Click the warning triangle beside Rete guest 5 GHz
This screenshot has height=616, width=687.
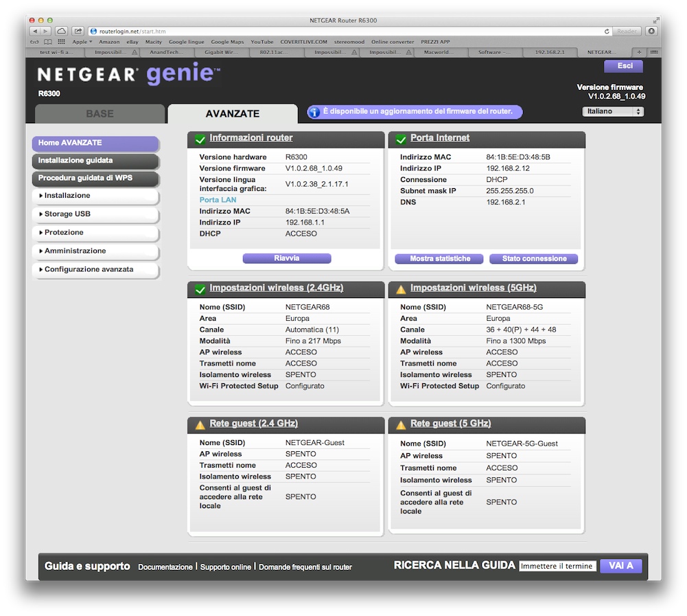pos(401,425)
